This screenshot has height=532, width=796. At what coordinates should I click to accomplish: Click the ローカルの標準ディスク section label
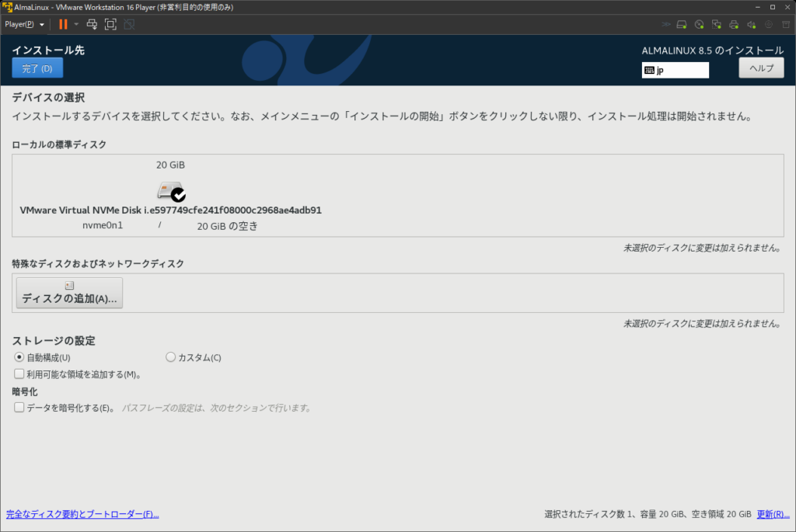59,144
